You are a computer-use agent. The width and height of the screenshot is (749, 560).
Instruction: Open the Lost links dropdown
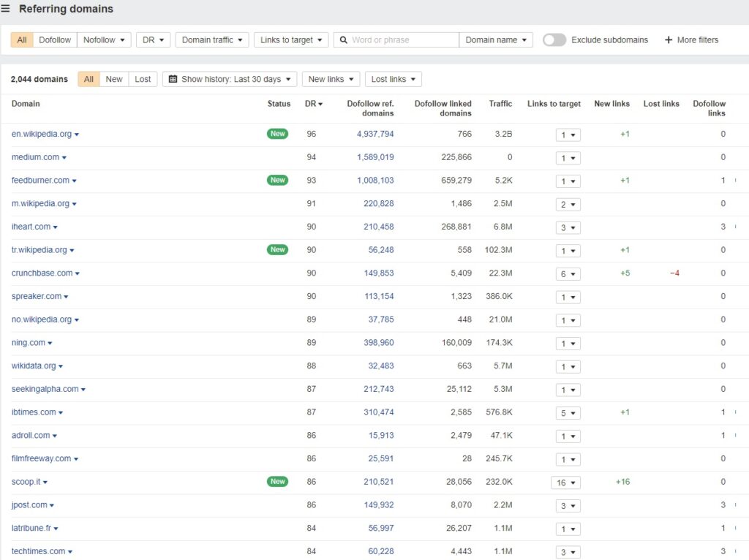pyautogui.click(x=393, y=79)
